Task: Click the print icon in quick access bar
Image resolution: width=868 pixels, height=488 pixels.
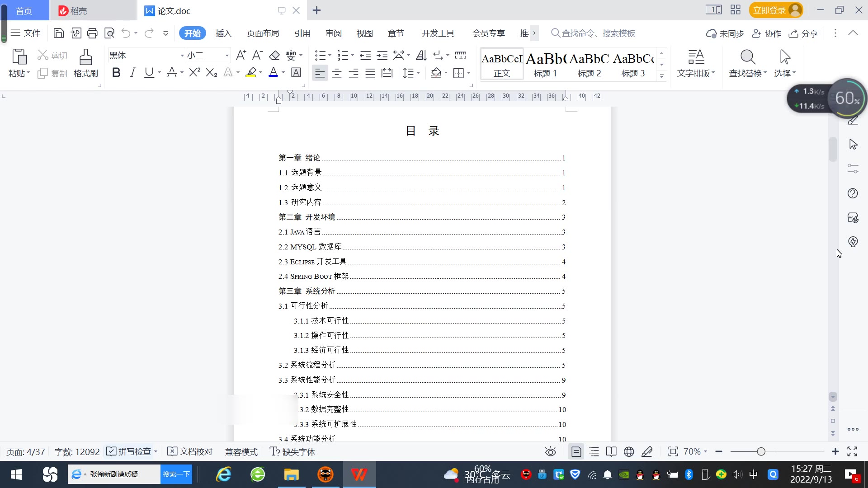Action: 92,33
